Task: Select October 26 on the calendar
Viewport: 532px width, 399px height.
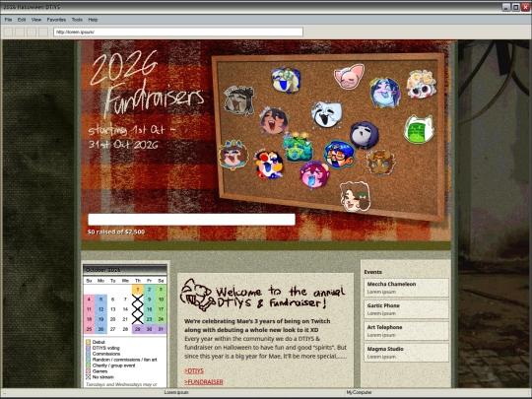Action: click(100, 329)
